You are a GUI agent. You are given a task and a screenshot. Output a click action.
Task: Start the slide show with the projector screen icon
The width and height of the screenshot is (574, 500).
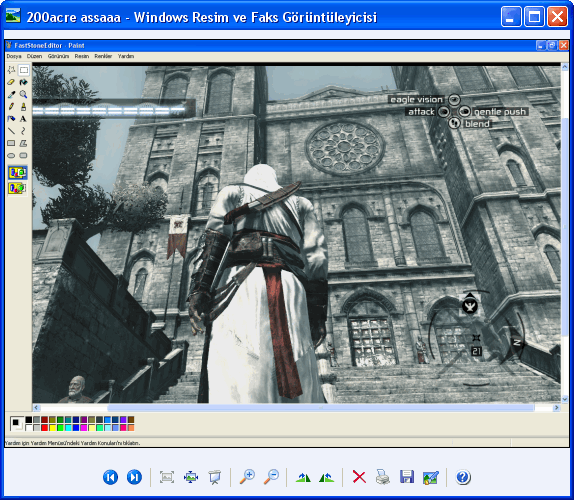pos(215,477)
